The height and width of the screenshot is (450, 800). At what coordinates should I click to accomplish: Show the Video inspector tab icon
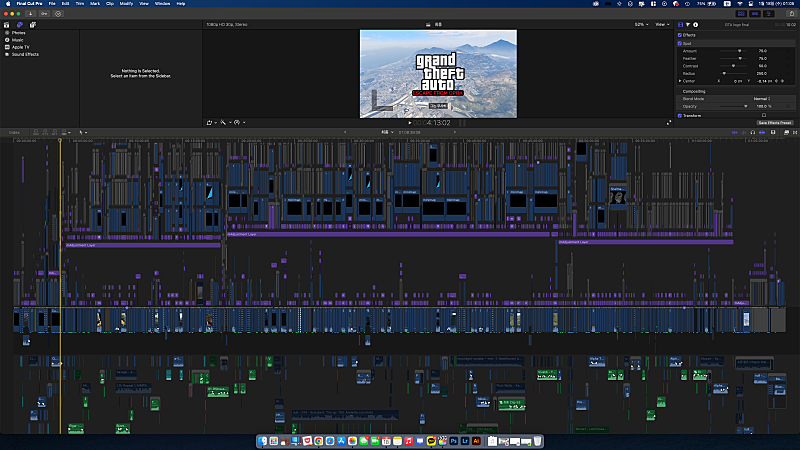(681, 24)
